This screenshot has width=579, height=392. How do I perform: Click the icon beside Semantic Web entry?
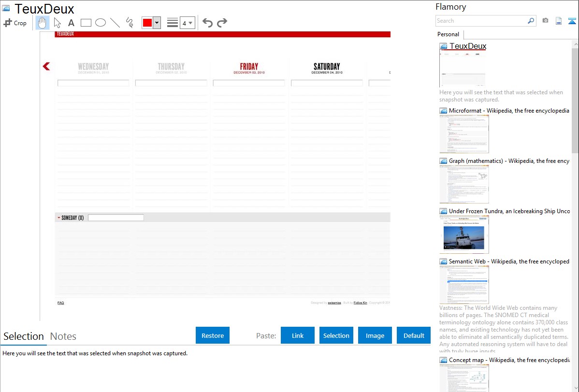(443, 261)
